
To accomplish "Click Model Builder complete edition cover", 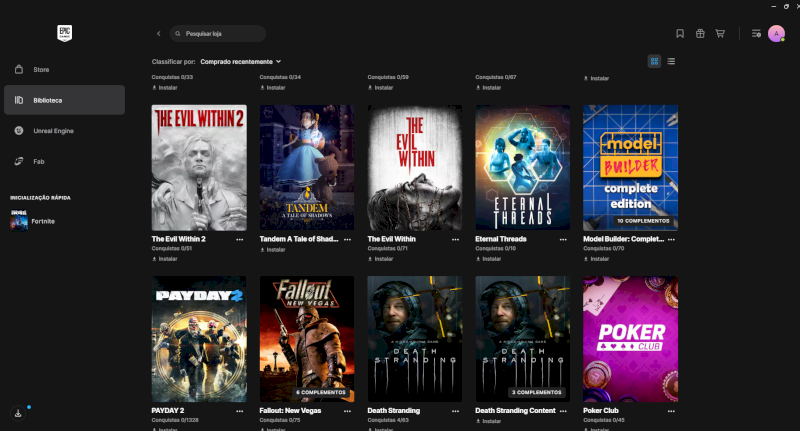I will [x=631, y=168].
